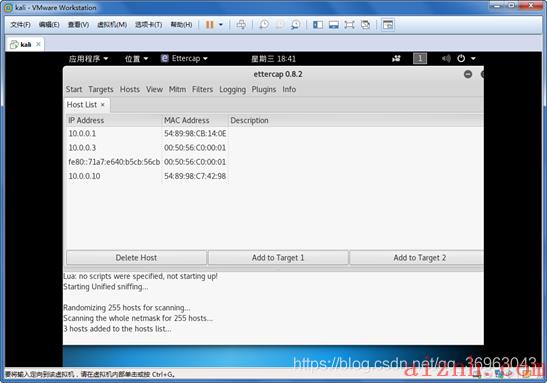
Task: Open the Info menu
Action: click(x=289, y=90)
